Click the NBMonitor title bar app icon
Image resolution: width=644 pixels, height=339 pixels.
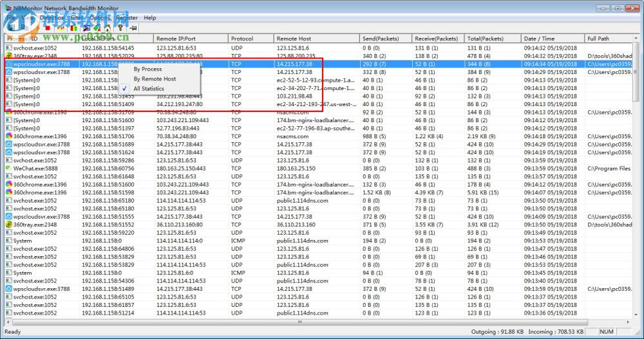click(8, 8)
